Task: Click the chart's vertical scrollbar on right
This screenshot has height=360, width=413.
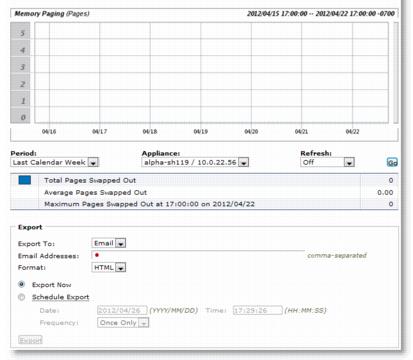Action: (396, 73)
